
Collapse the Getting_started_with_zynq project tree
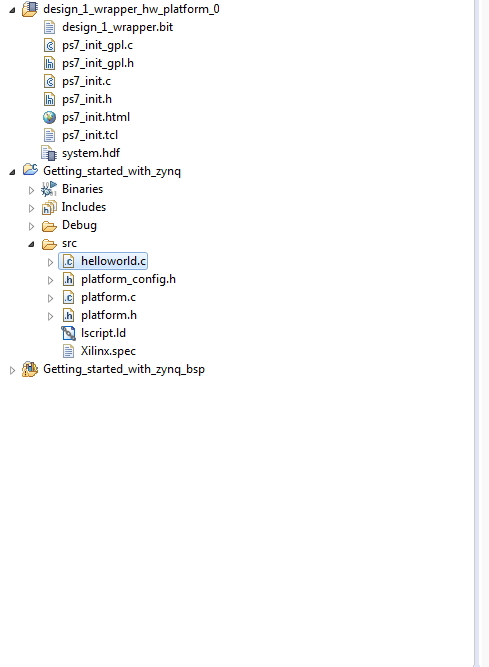click(12, 172)
